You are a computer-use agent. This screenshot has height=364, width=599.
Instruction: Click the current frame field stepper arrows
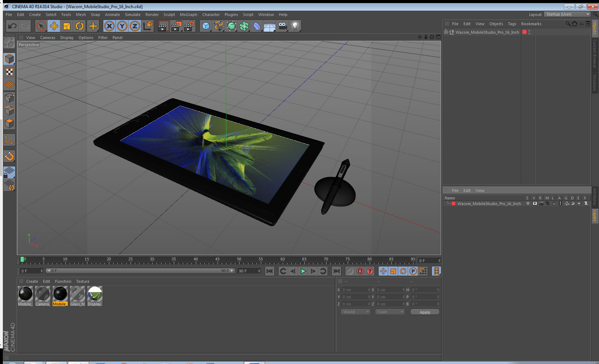(x=439, y=261)
